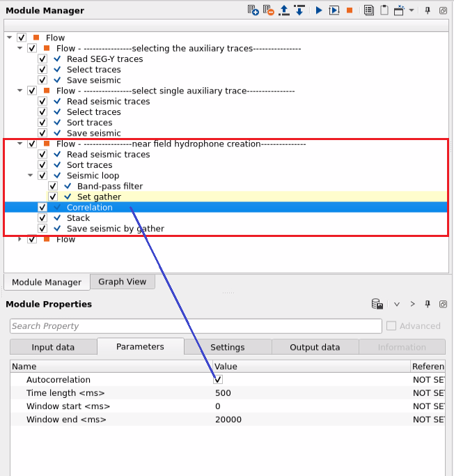454x476 pixels.
Task: Move module up with the up-arrow icon
Action: click(284, 10)
